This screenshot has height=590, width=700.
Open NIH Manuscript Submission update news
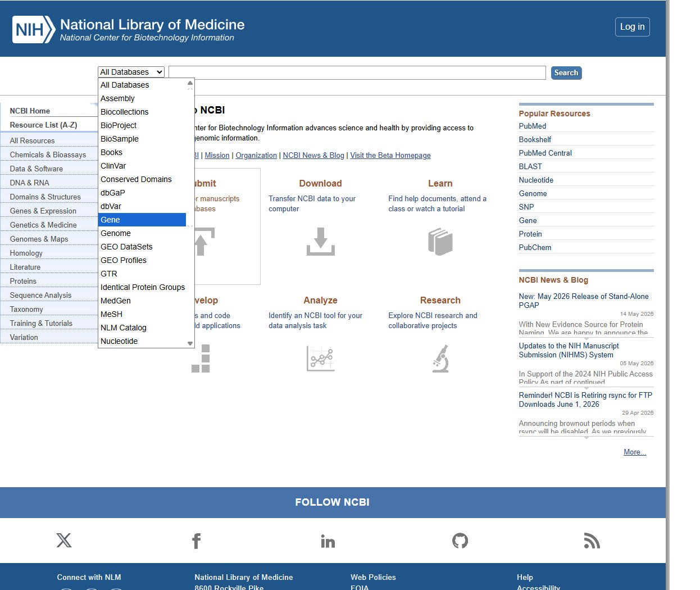[x=569, y=350]
